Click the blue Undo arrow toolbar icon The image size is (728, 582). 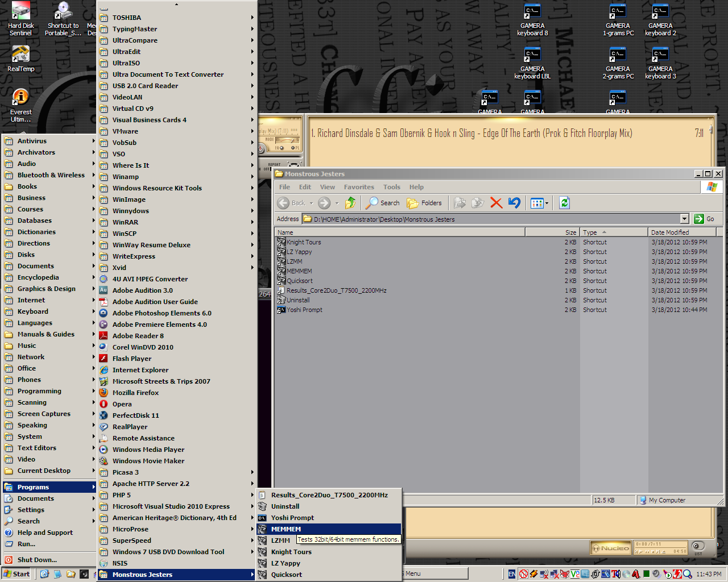click(514, 203)
